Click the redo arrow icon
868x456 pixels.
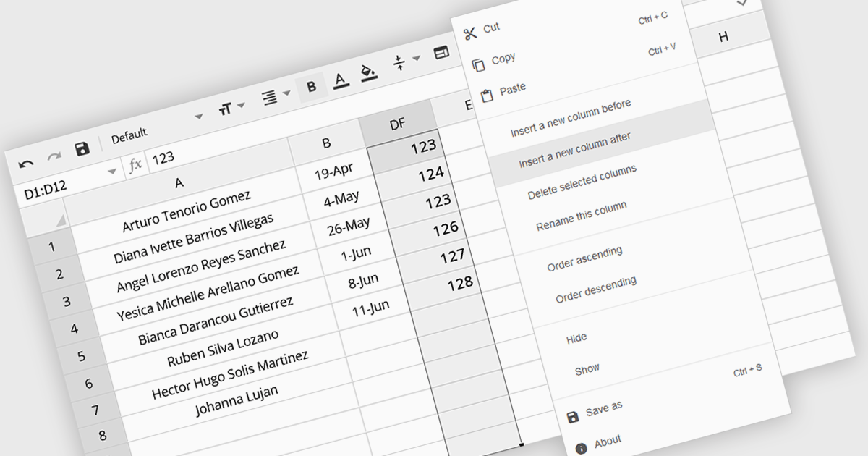[54, 156]
